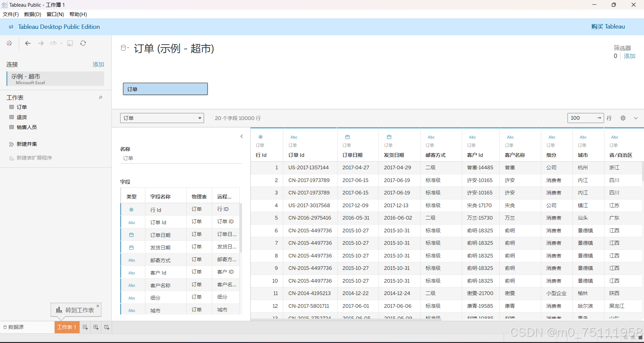The image size is (644, 343).
Task: Click 新建并集 option
Action: [27, 144]
